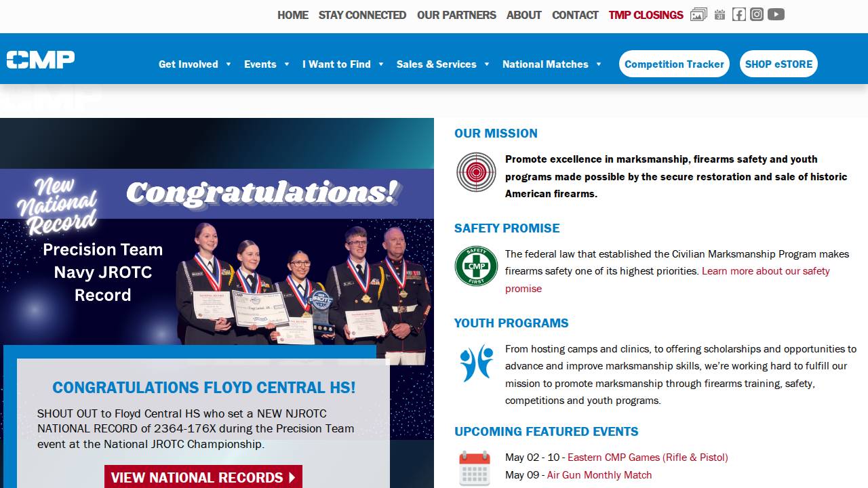Visit CMP's Facebook page icon

click(x=738, y=14)
